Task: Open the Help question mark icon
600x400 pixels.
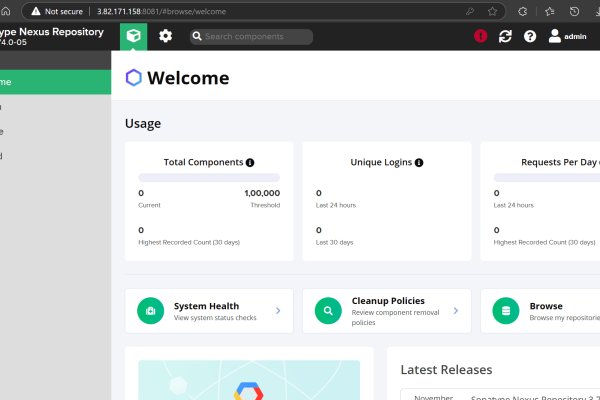Action: point(530,36)
